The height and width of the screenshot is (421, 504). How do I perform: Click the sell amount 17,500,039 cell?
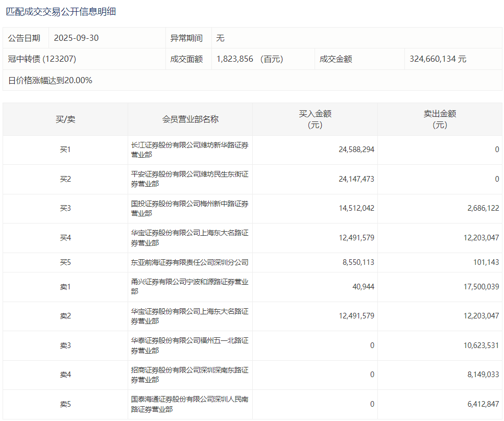[x=481, y=287]
